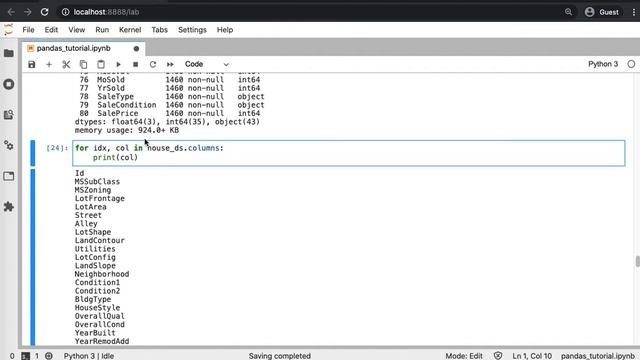
Task: Open the Help menu
Action: click(224, 30)
